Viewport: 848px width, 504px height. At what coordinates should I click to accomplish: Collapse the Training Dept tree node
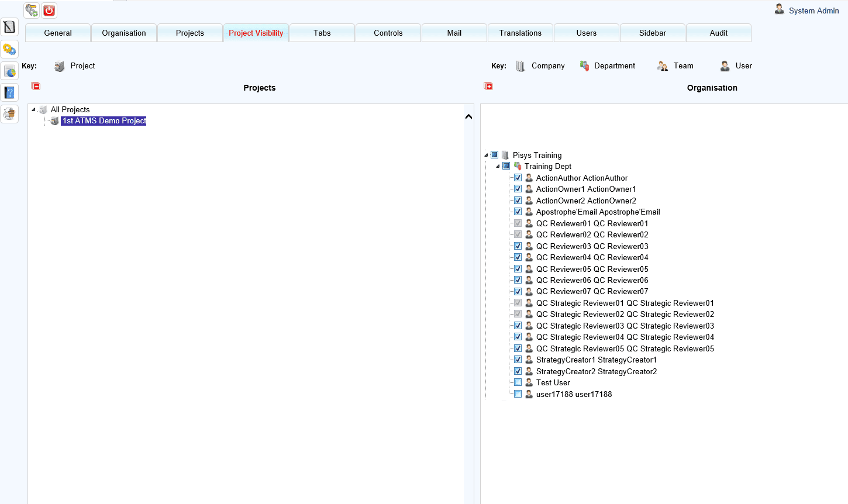(x=498, y=166)
